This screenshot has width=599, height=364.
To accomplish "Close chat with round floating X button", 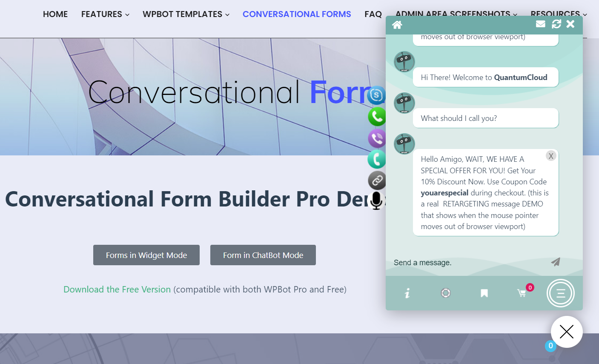I will pos(567,332).
